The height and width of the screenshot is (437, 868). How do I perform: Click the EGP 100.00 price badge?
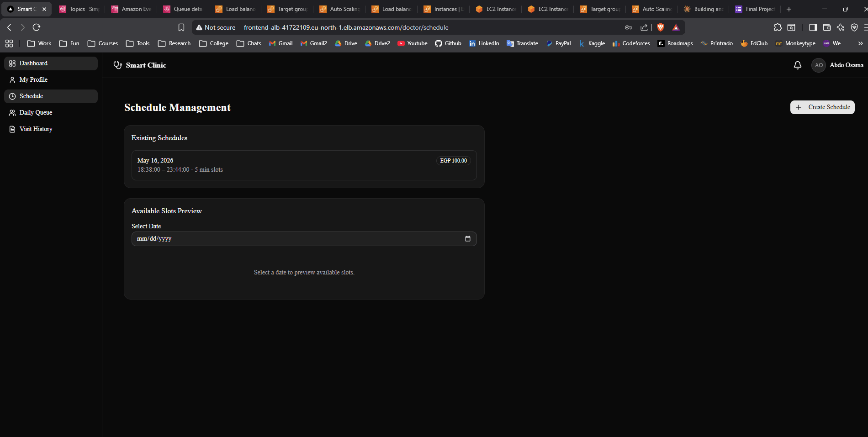[453, 161]
